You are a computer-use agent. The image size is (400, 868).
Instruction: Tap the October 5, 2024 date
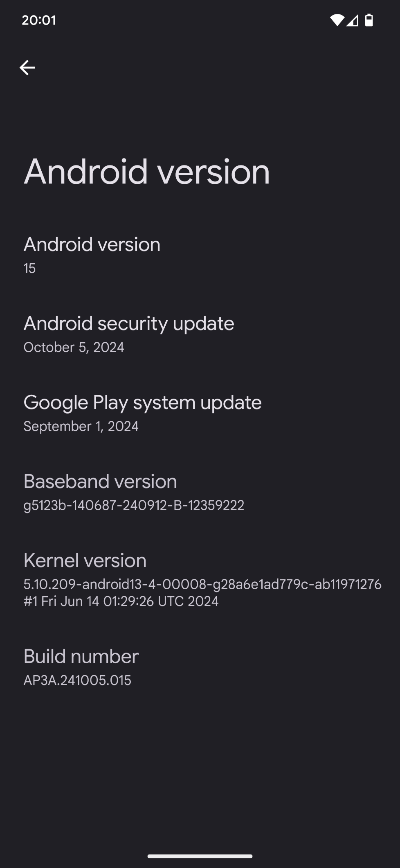click(74, 347)
